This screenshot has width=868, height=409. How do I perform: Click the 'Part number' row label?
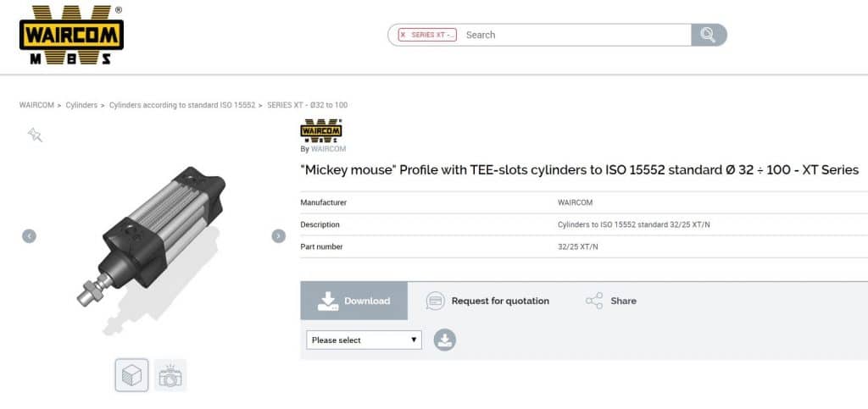click(321, 247)
